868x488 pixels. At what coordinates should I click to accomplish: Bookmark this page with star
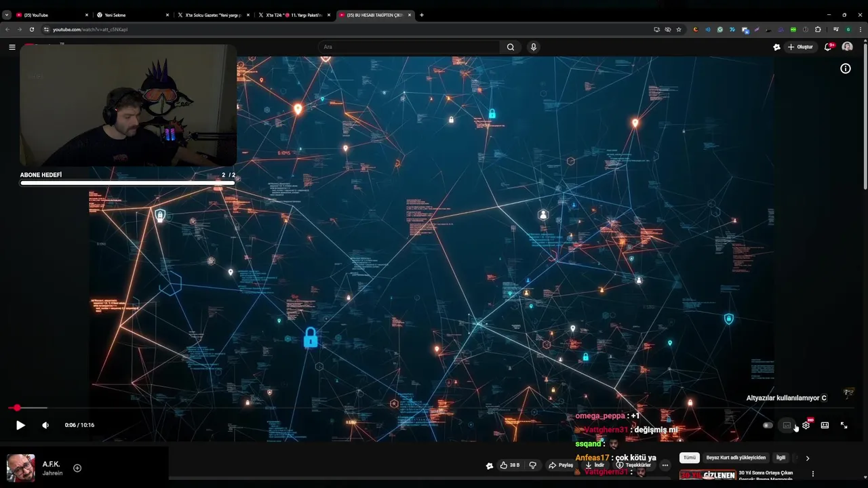tap(678, 29)
